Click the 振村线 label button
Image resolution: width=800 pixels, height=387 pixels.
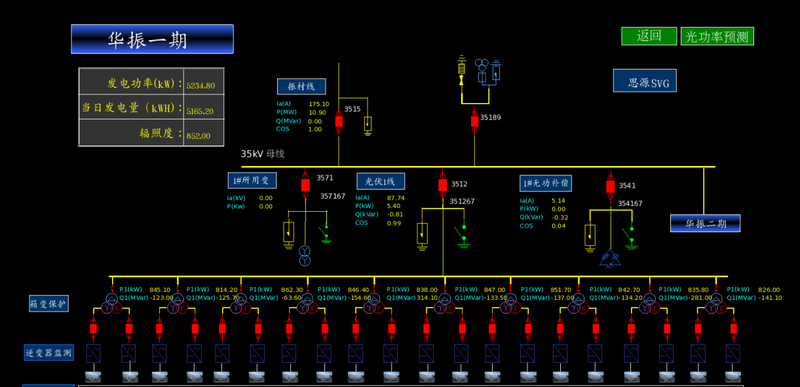click(x=302, y=87)
